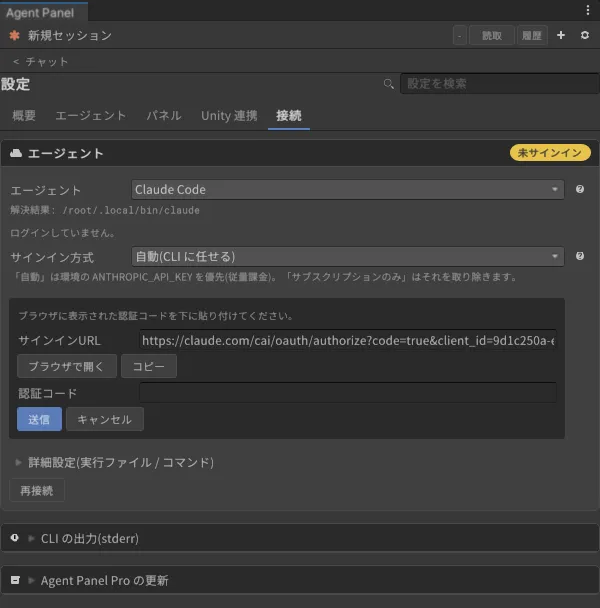Click the search magnifier icon
This screenshot has width=600, height=608.
click(x=388, y=84)
